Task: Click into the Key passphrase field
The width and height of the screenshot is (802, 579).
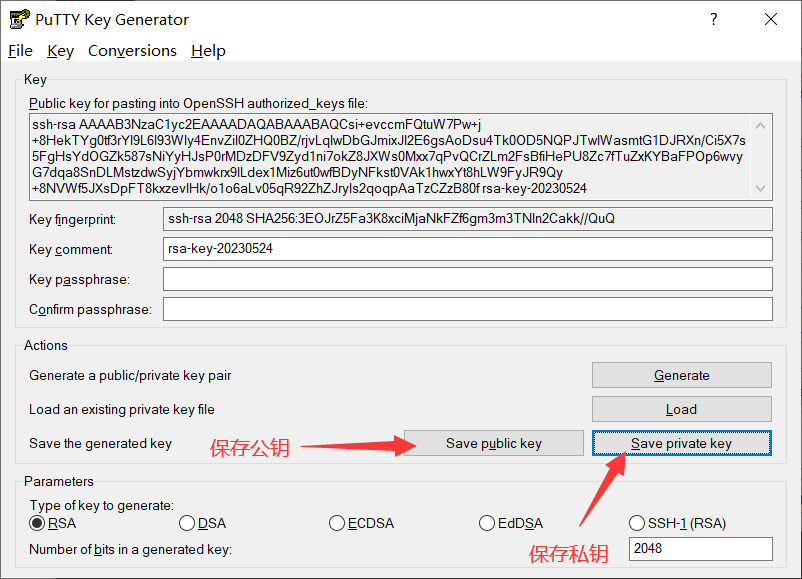Action: [x=467, y=279]
